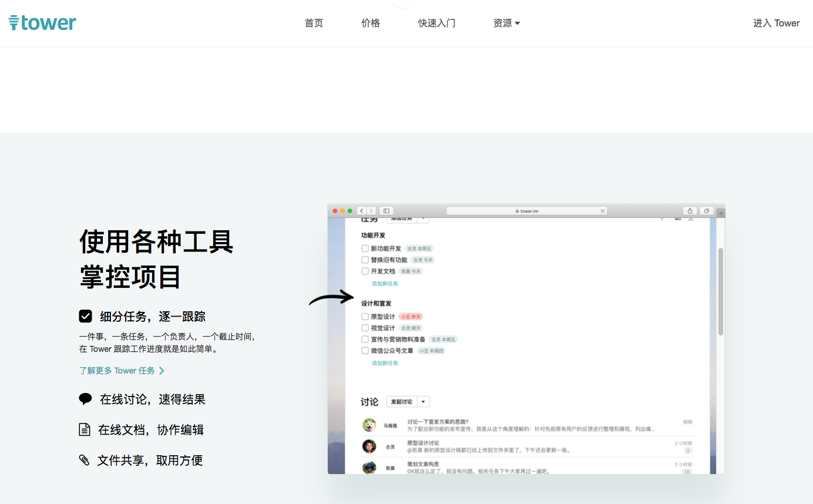Expand the 资源 dropdown in navigation
The height and width of the screenshot is (504, 813).
pos(506,23)
